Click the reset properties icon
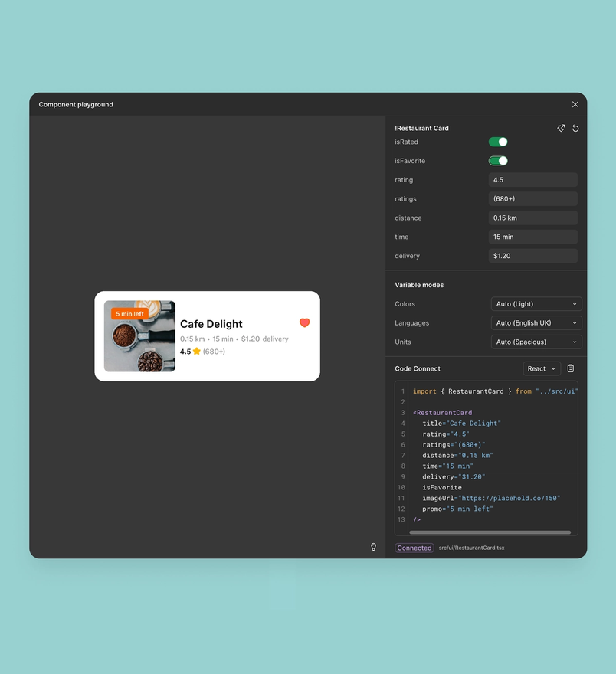The height and width of the screenshot is (674, 616). (x=575, y=128)
